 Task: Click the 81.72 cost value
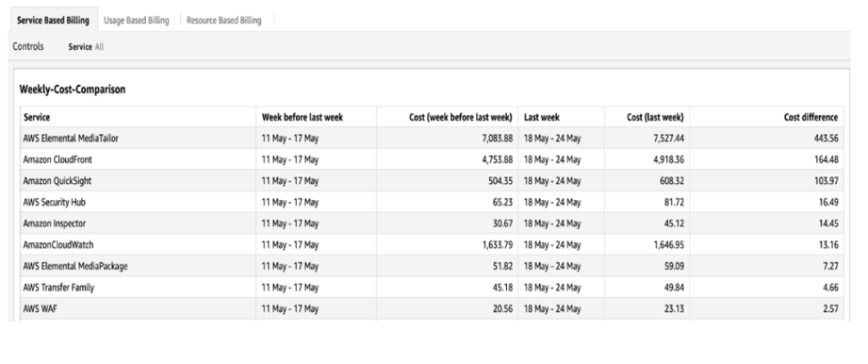pyautogui.click(x=674, y=202)
